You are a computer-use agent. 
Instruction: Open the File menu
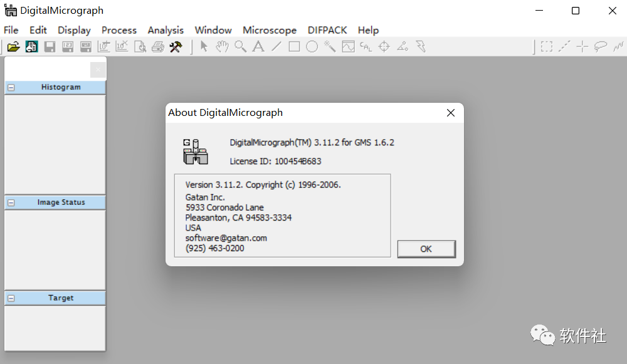coord(11,30)
